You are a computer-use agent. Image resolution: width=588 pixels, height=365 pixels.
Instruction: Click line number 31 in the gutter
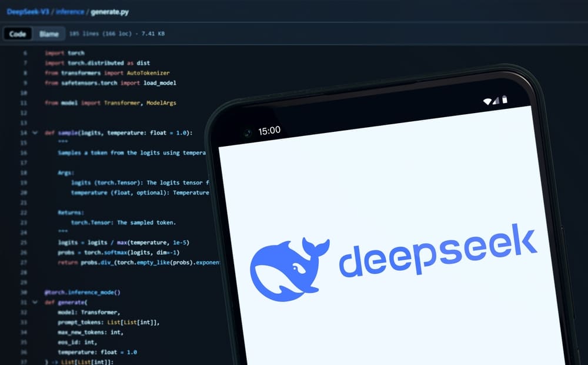pos(24,302)
